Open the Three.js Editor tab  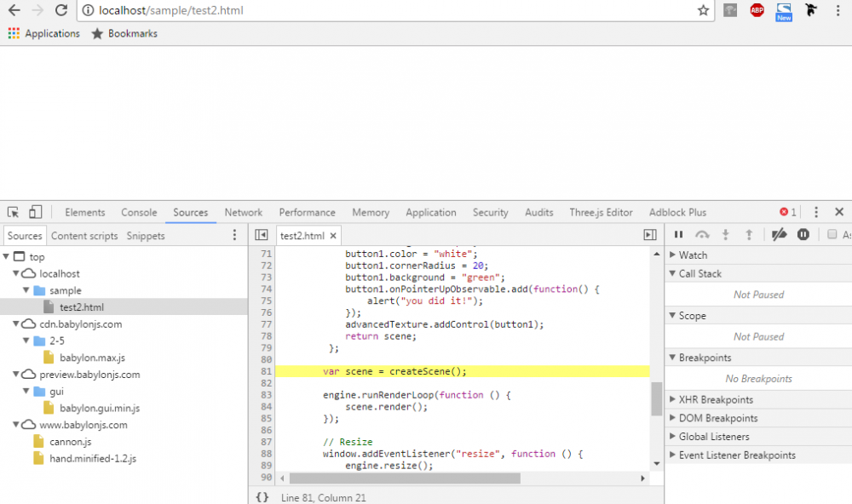point(601,212)
